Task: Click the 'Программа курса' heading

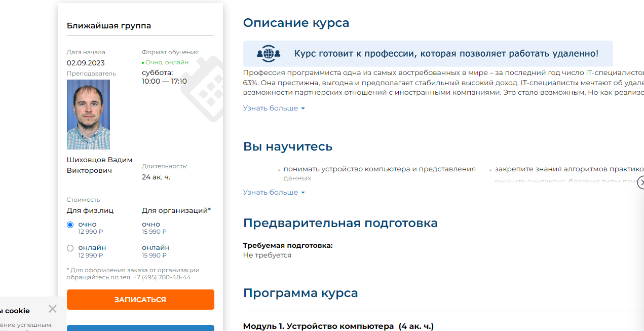Action: [300, 293]
